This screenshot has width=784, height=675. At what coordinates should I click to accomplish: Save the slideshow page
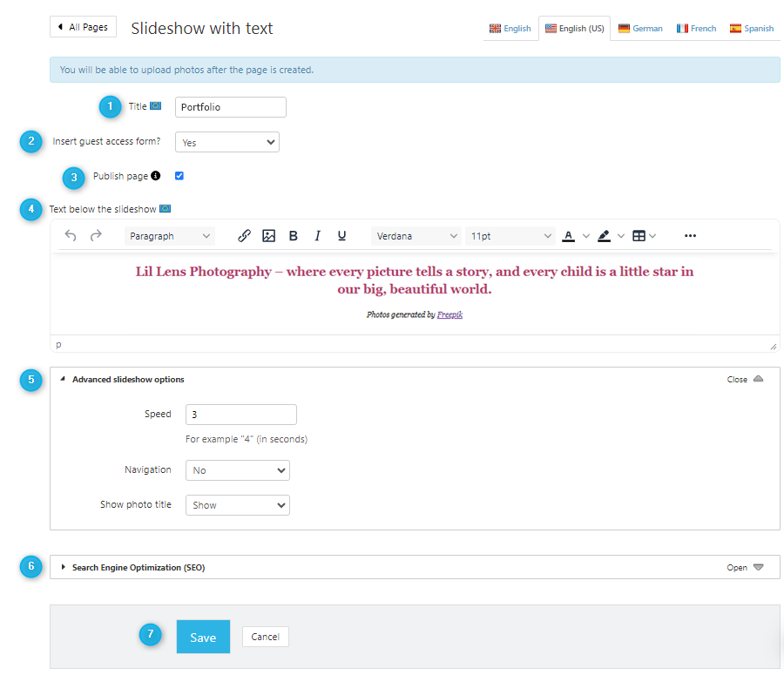tap(203, 637)
